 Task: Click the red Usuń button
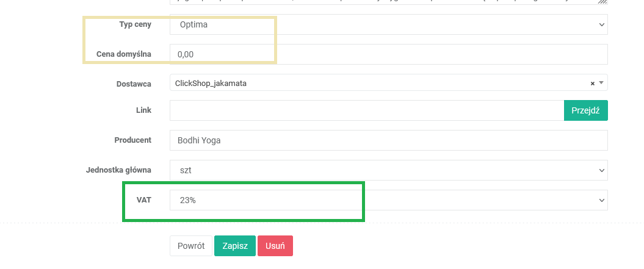(x=275, y=246)
